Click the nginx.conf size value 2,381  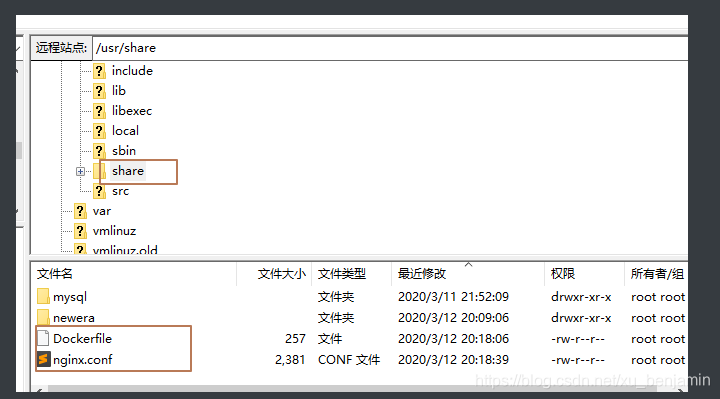point(290,360)
